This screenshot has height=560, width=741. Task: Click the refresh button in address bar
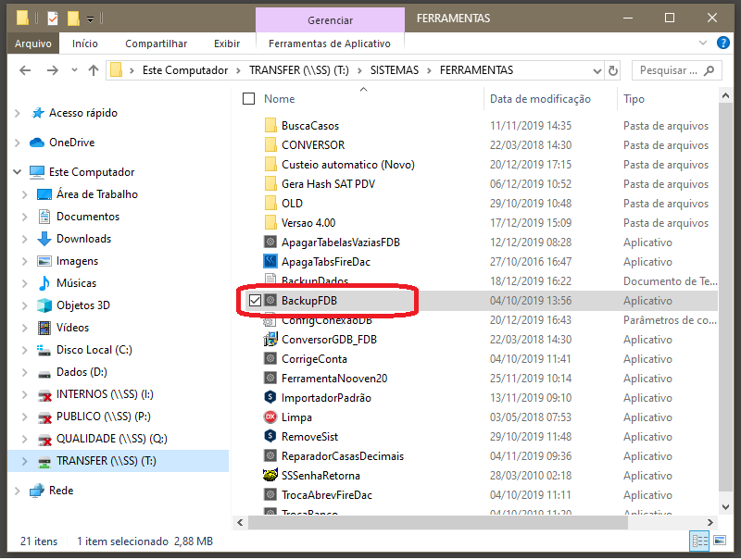click(x=612, y=70)
